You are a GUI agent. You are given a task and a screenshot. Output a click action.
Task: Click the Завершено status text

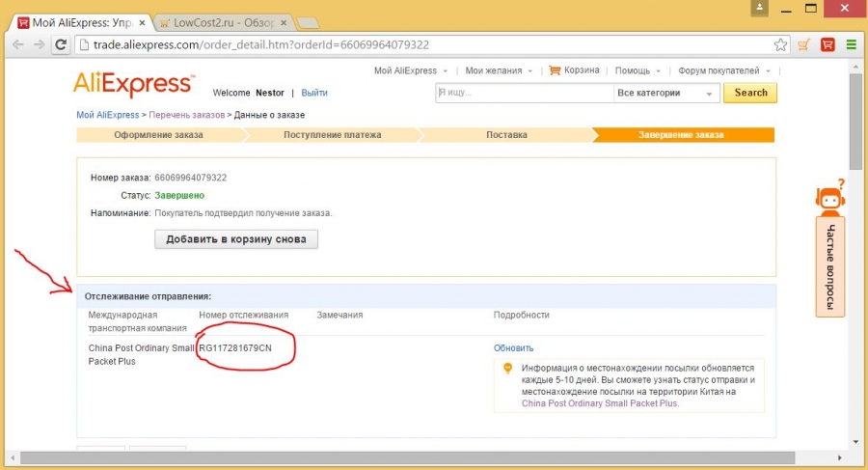coord(179,195)
